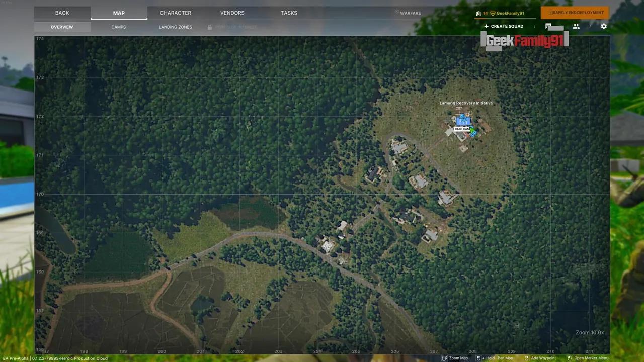Click the lock icon beside Landing Zones
Image resolution: width=644 pixels, height=362 pixels.
click(209, 27)
